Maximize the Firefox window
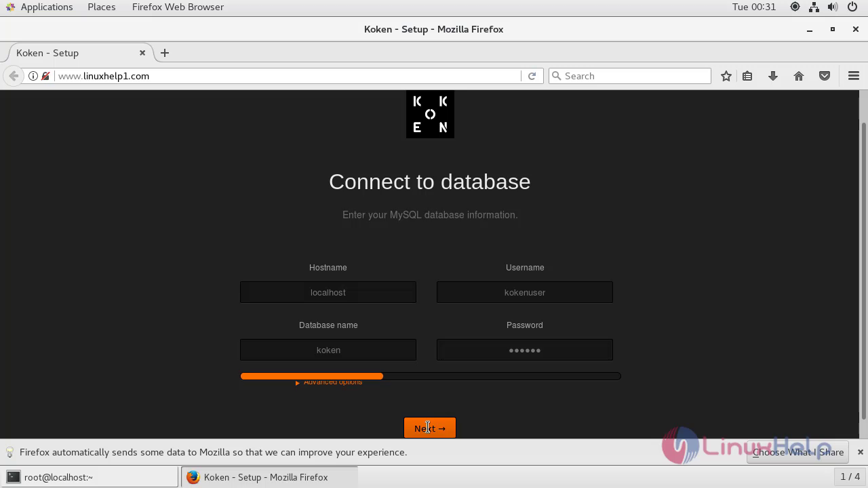This screenshot has height=488, width=868. 833,29
